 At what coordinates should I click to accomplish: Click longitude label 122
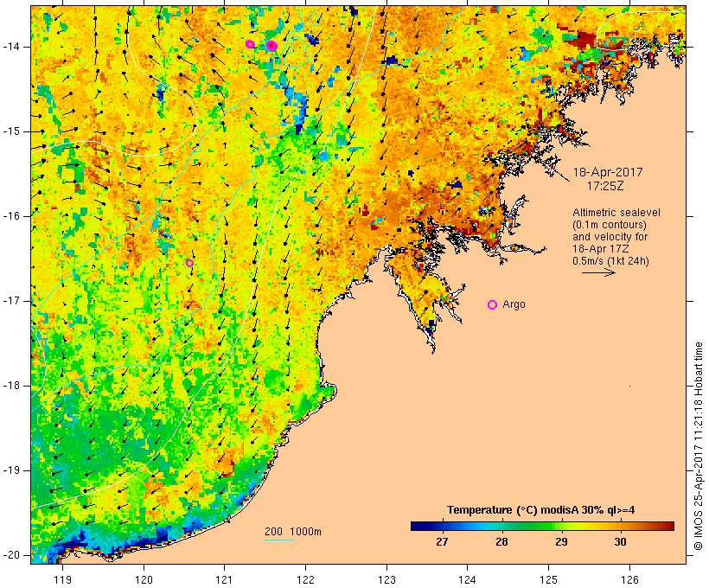(306, 579)
